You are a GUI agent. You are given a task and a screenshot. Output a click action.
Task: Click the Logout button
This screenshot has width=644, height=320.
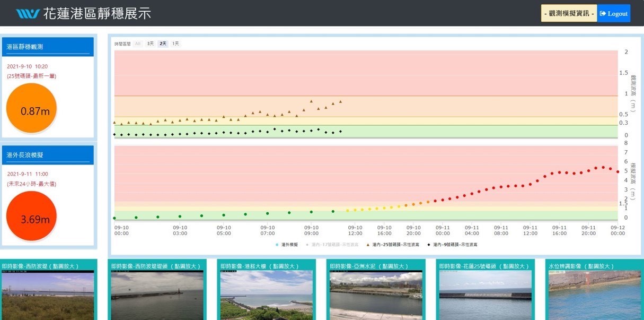pyautogui.click(x=614, y=13)
